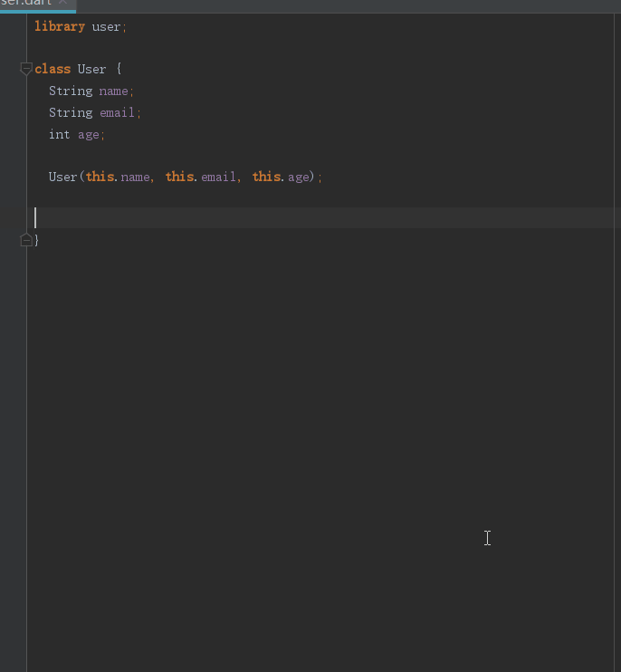
Task: Click the User constructor name
Action: 62,177
